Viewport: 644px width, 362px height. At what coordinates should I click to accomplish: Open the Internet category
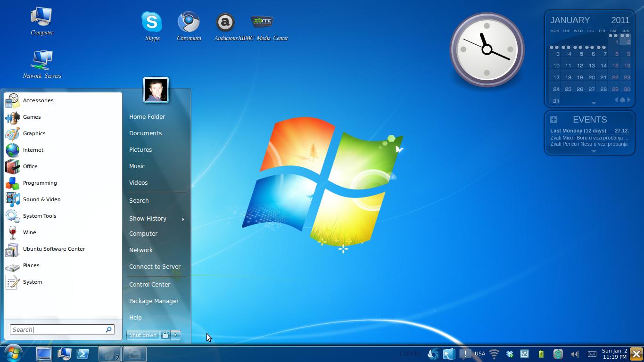[x=63, y=150]
